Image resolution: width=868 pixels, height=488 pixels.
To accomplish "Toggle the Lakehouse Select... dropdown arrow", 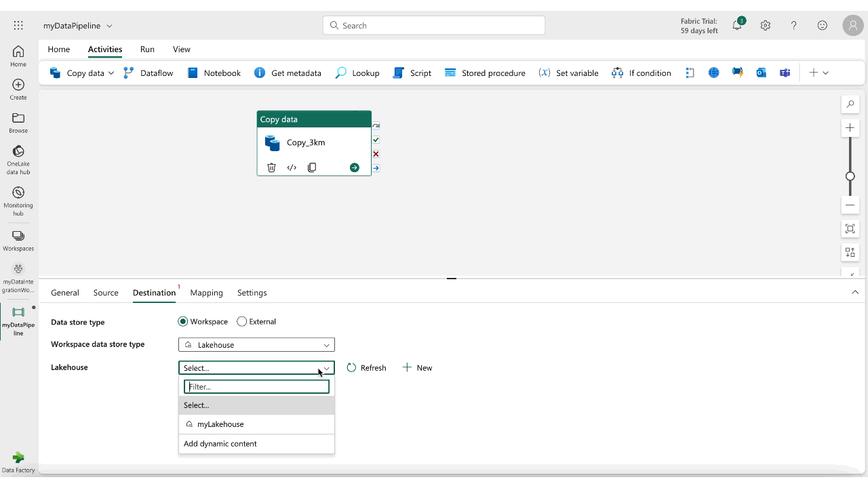I will click(326, 368).
